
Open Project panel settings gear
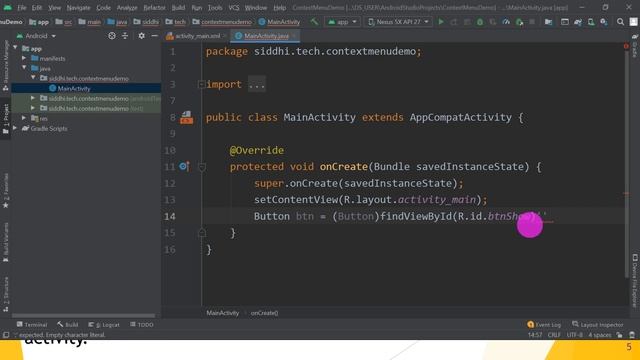pos(141,36)
